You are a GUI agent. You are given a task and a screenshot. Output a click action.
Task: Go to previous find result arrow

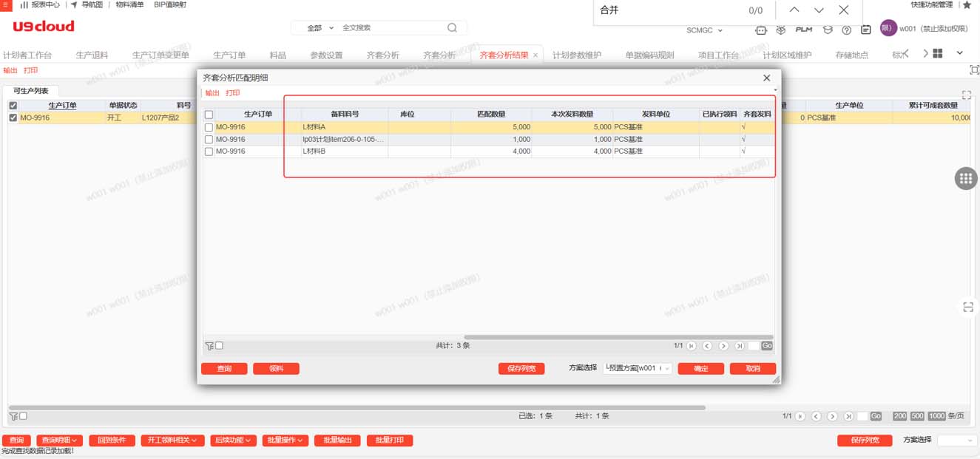[x=794, y=10]
